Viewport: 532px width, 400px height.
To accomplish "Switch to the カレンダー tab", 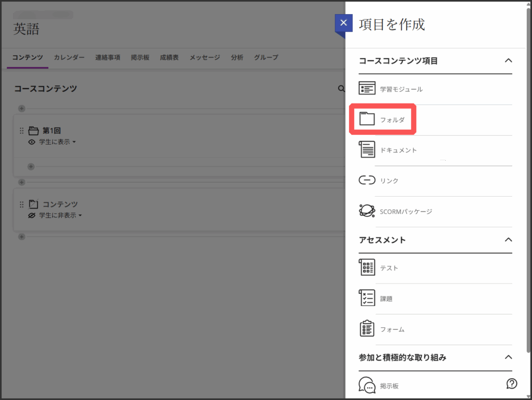I will [69, 58].
